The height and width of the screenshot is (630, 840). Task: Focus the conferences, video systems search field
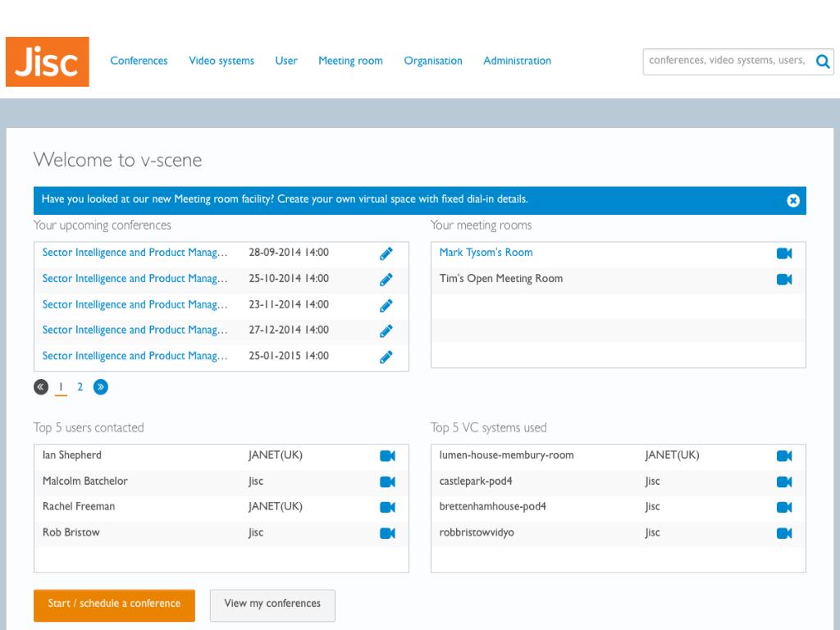point(727,61)
